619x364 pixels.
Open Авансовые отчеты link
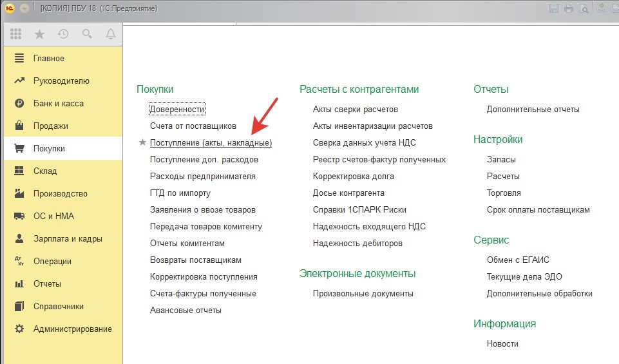(x=186, y=311)
